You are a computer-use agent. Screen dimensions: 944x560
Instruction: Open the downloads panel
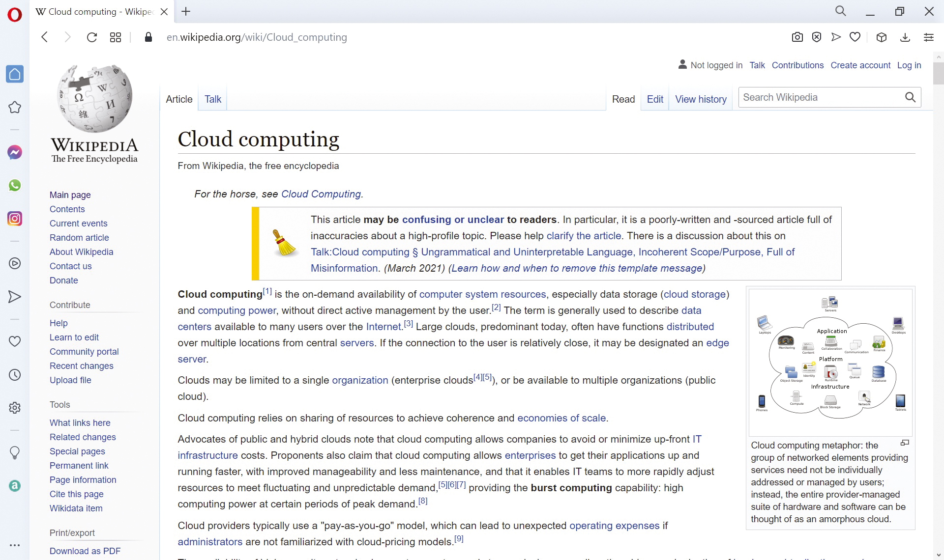pyautogui.click(x=905, y=37)
